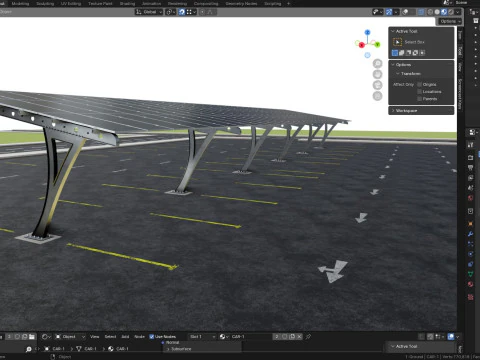
Task: Click the pan view hand button
Action: tap(377, 74)
